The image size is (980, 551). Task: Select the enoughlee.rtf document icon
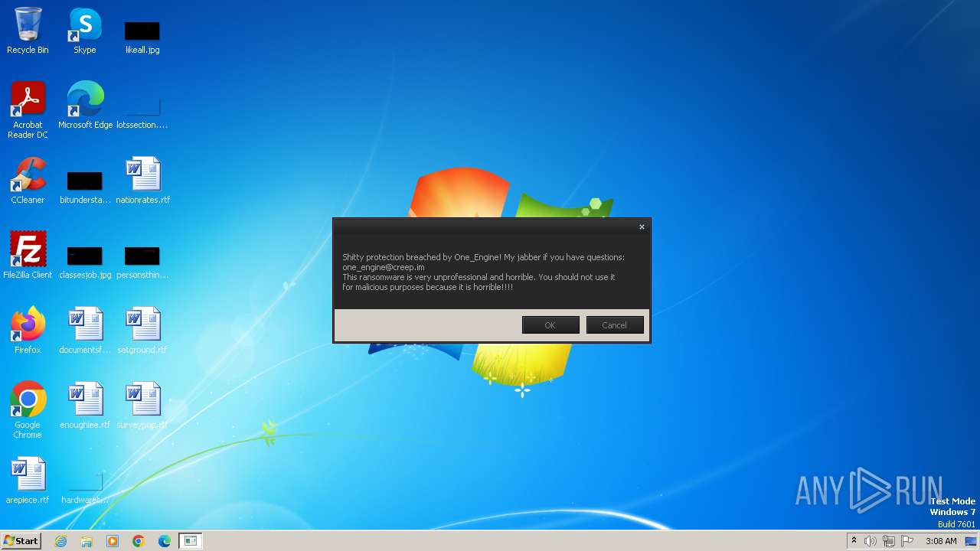85,406
